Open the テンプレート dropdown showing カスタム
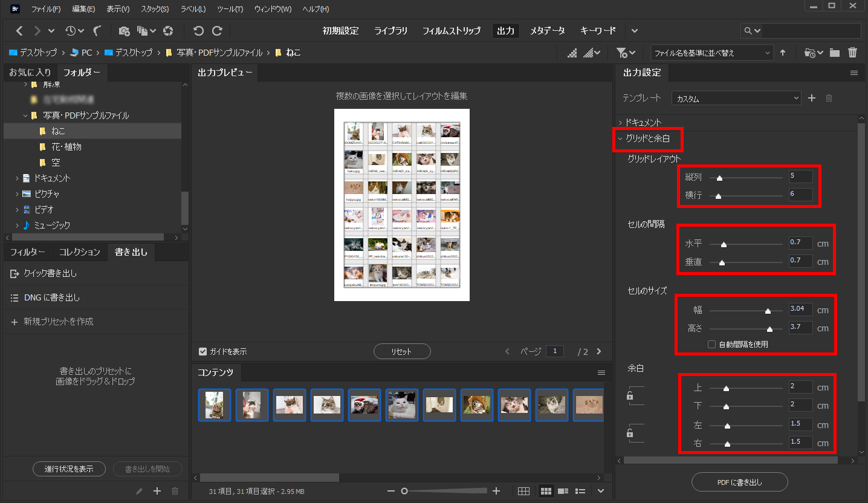Viewport: 868px width, 503px height. tap(736, 97)
